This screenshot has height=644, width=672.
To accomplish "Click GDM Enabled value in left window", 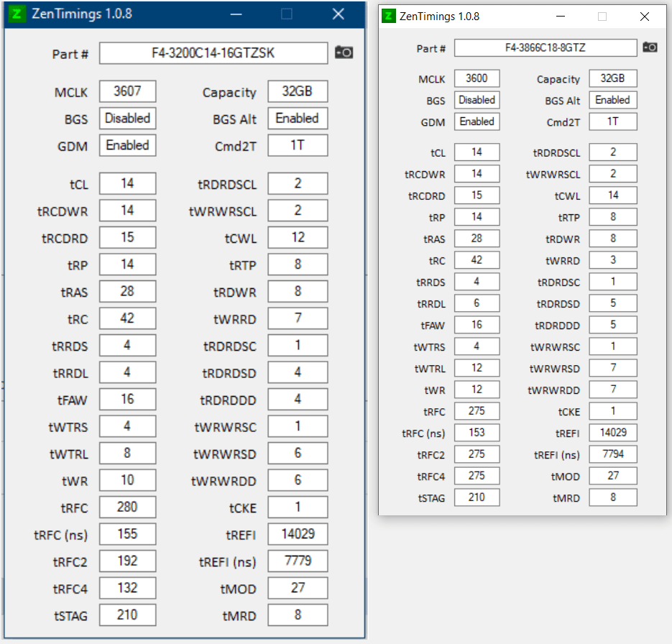I will pos(127,145).
